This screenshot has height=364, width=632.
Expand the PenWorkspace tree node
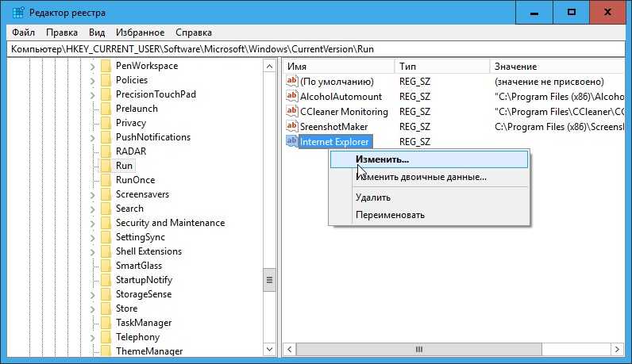92,66
